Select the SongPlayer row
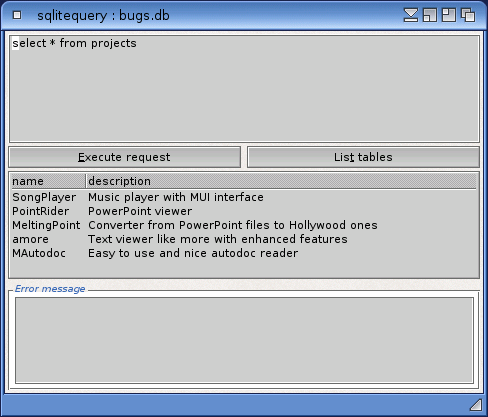 (x=244, y=197)
